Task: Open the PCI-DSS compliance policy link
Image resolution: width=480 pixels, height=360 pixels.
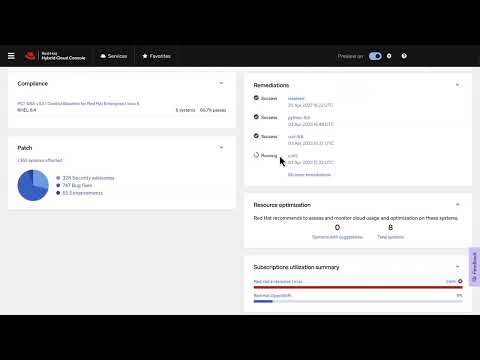Action: (78, 103)
